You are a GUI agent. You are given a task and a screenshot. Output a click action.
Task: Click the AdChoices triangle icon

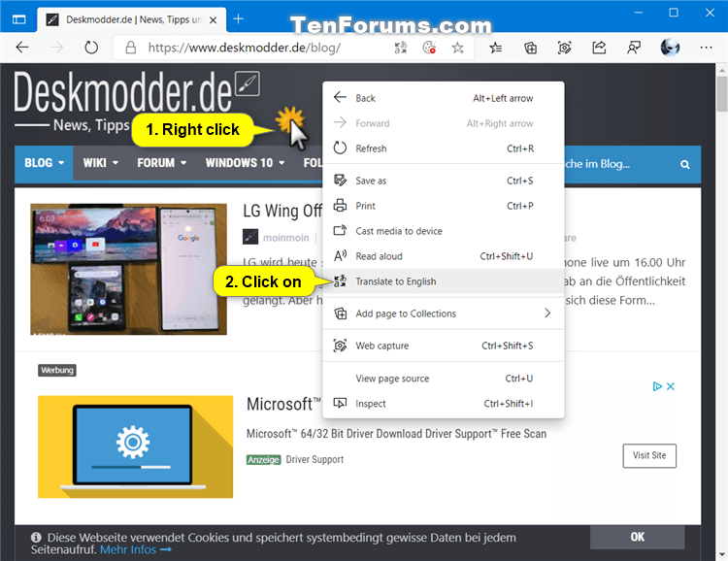click(657, 386)
